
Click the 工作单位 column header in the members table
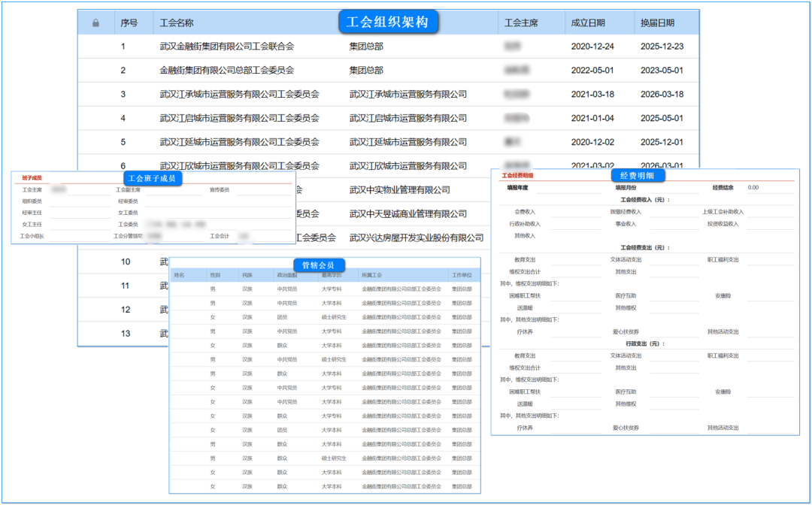coord(462,275)
